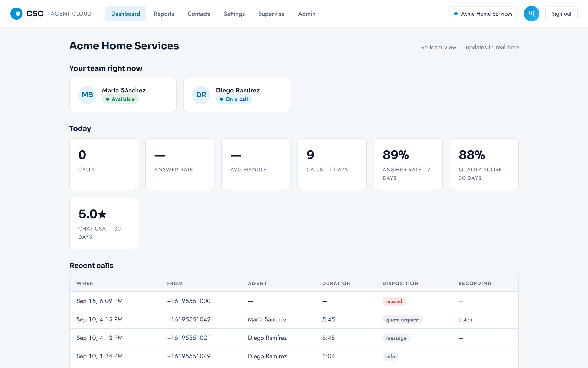Click the quote request disposition badge
The image size is (588, 368).
click(x=402, y=320)
